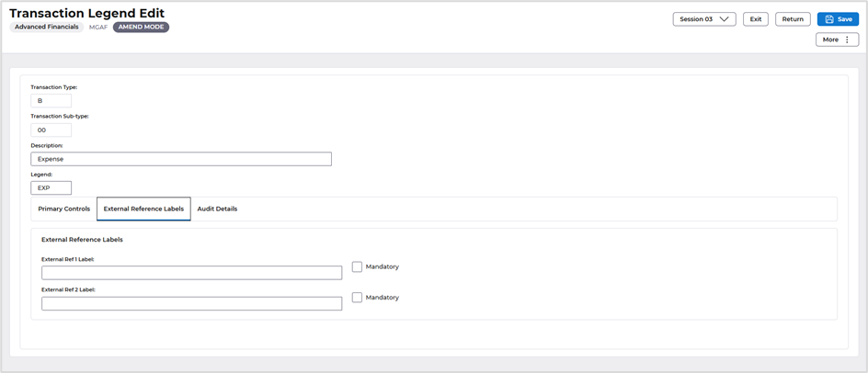Click the Advanced Financials breadcrumb chip
The image size is (868, 373).
point(47,28)
